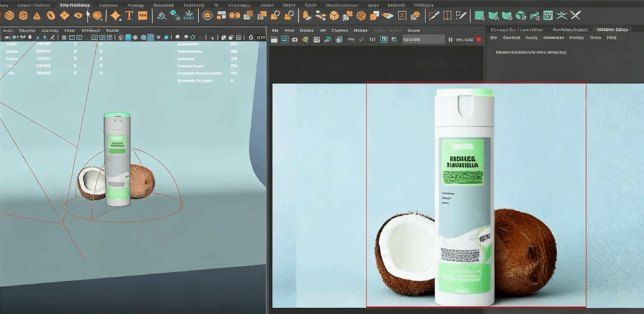Click the clapperboard render icon
This screenshot has width=644, height=314.
(274, 40)
